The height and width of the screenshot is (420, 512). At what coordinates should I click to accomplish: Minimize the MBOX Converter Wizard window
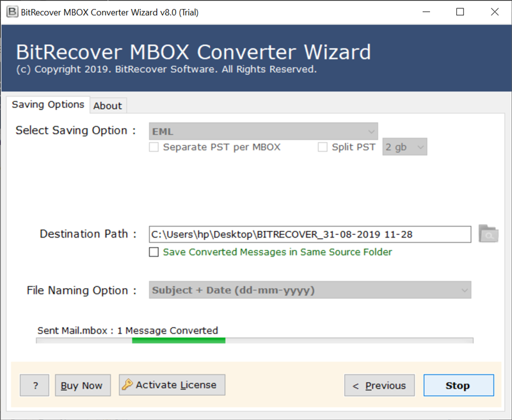pyautogui.click(x=426, y=12)
